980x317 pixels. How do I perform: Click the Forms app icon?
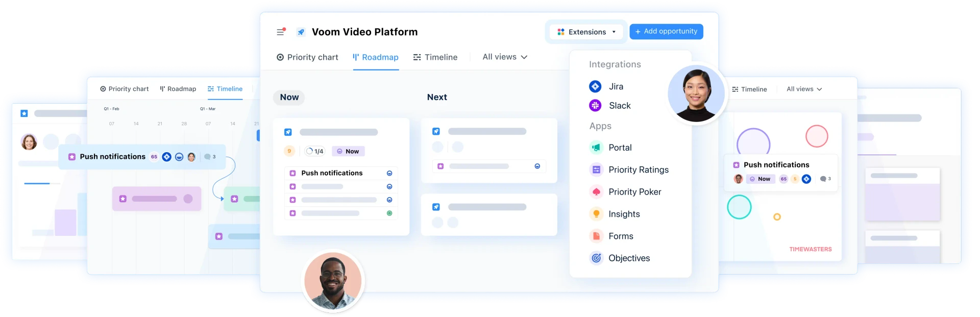coord(596,236)
